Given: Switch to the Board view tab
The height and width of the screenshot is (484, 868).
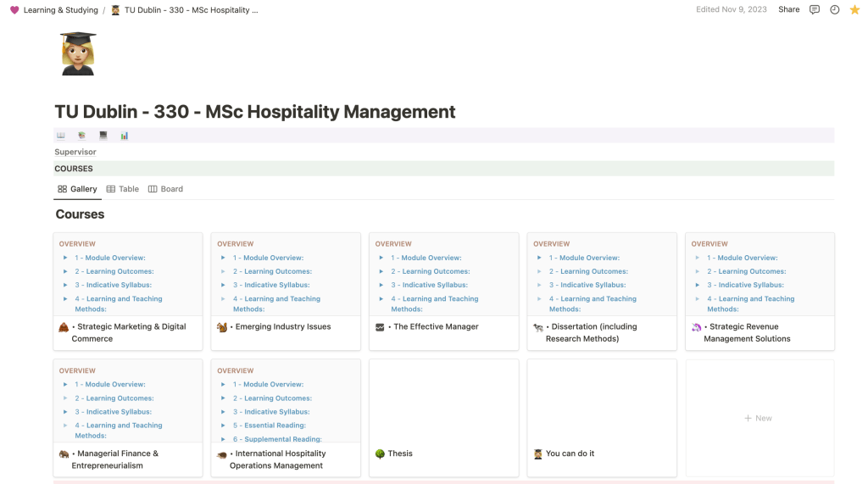Looking at the screenshot, I should tap(165, 189).
